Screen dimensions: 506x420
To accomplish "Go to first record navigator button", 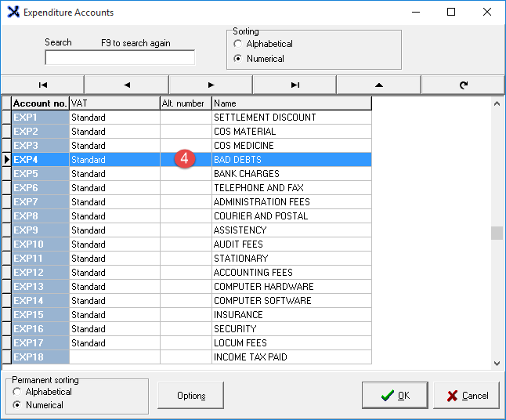I will click(42, 85).
